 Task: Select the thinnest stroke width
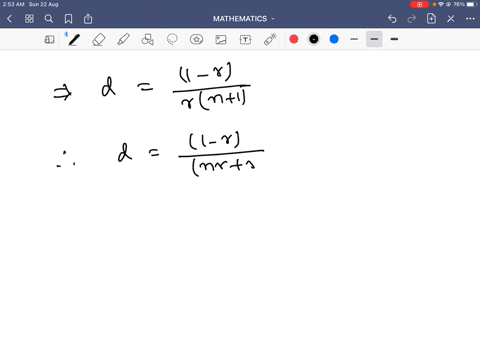coord(354,39)
